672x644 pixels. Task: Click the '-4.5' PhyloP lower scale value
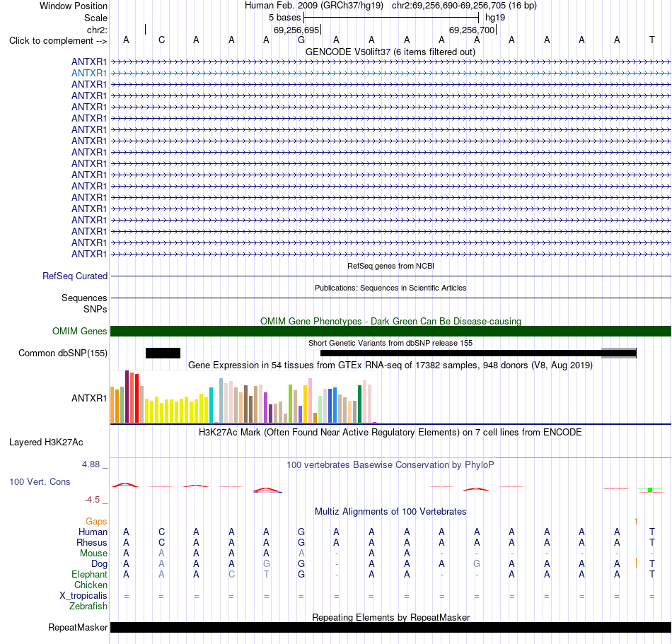[92, 500]
